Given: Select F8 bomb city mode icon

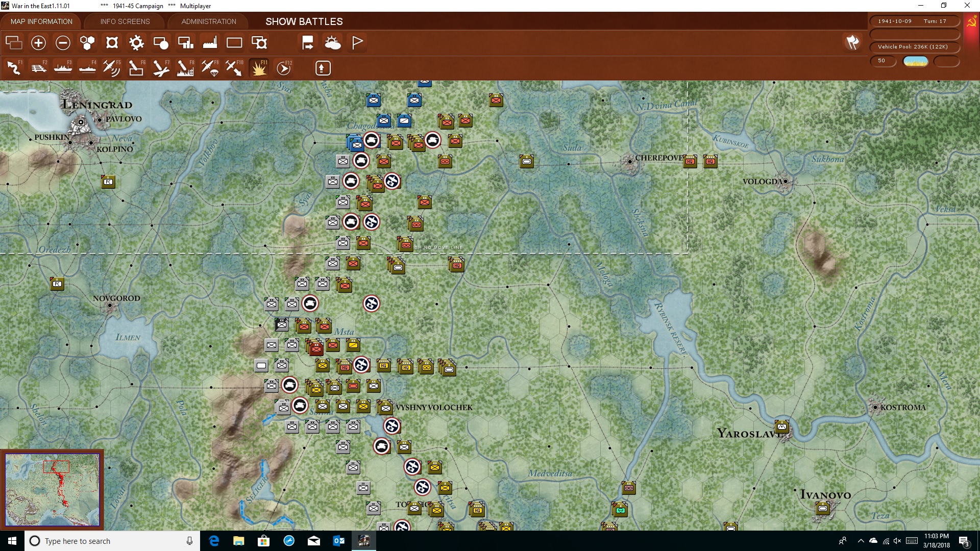Looking at the screenshot, I should (185, 68).
